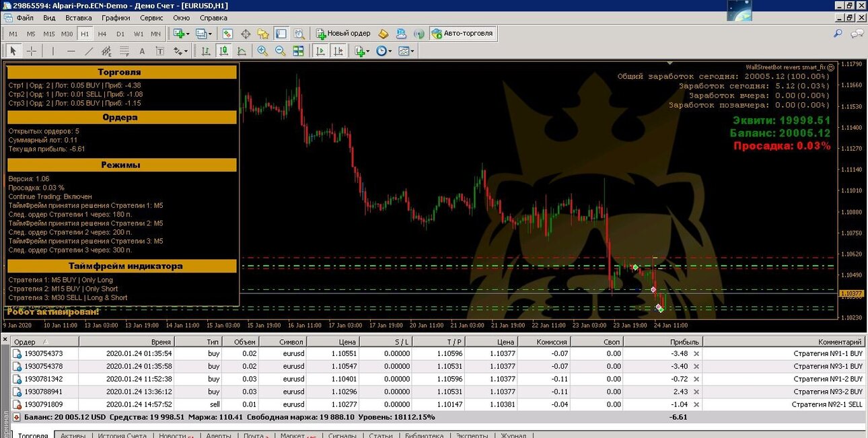Click the search magnifier icon
Image resolution: width=868 pixels, height=438 pixels.
[838, 33]
